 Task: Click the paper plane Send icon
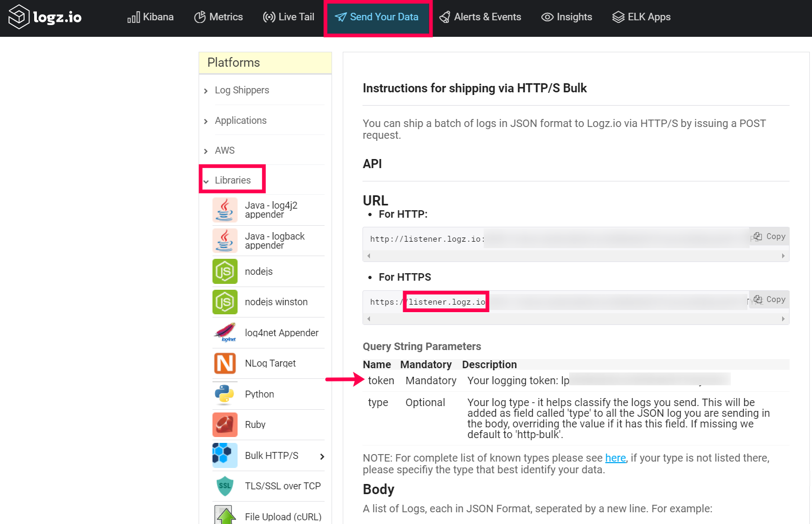[341, 17]
